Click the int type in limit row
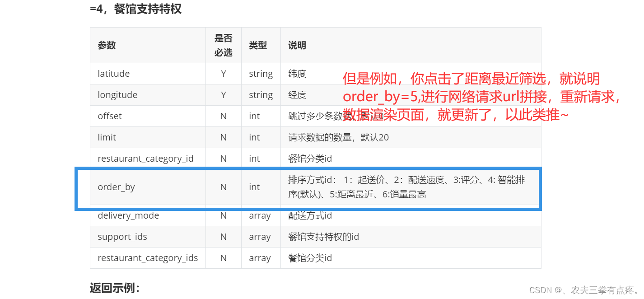 pyautogui.click(x=254, y=137)
